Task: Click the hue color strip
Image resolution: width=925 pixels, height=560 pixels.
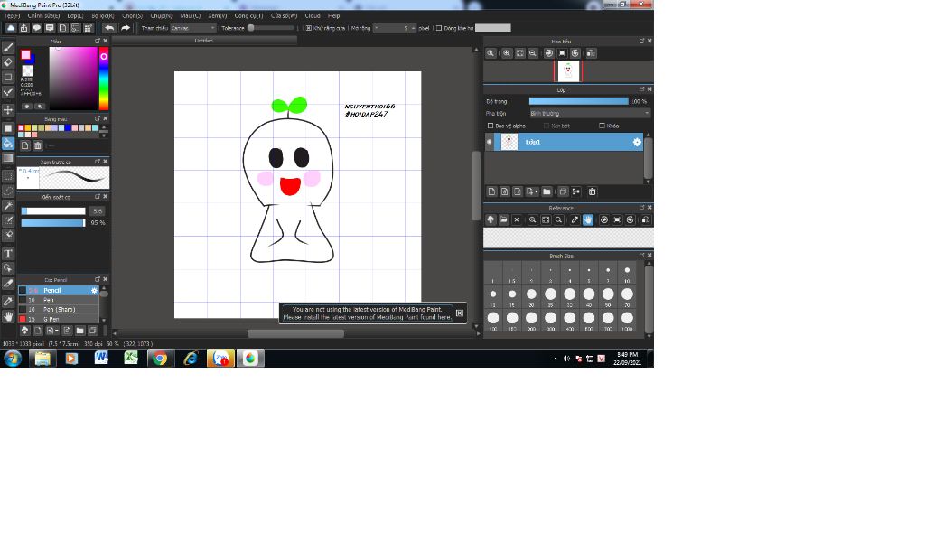Action: tap(104, 79)
